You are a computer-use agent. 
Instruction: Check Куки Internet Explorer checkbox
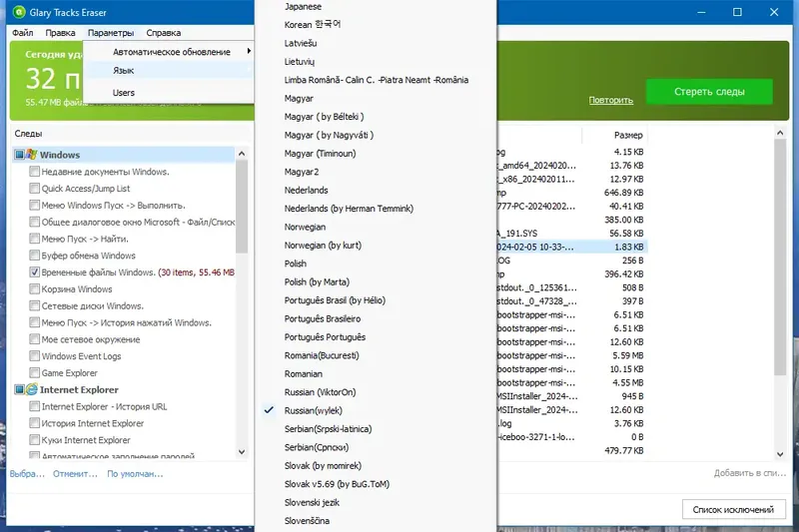click(x=34, y=439)
